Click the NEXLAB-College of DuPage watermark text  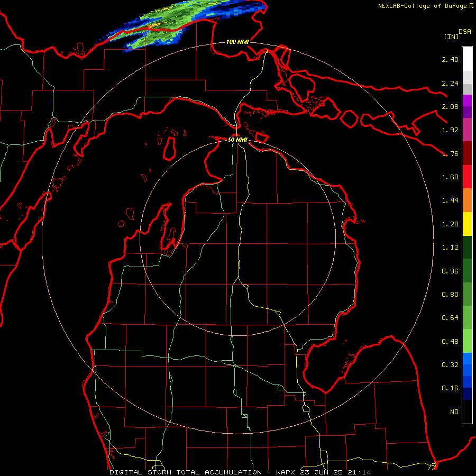coord(425,6)
